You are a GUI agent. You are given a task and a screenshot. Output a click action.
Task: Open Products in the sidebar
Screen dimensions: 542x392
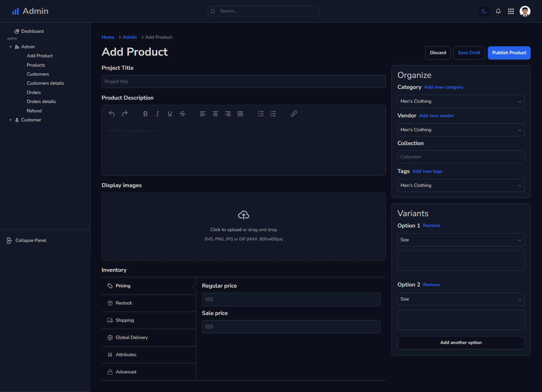tap(36, 65)
